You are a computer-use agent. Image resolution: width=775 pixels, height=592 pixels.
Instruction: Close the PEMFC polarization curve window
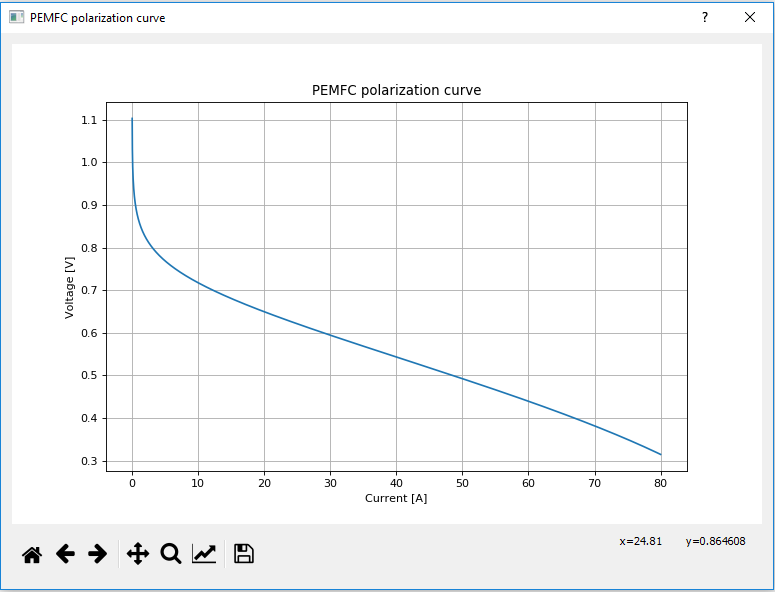coord(750,18)
